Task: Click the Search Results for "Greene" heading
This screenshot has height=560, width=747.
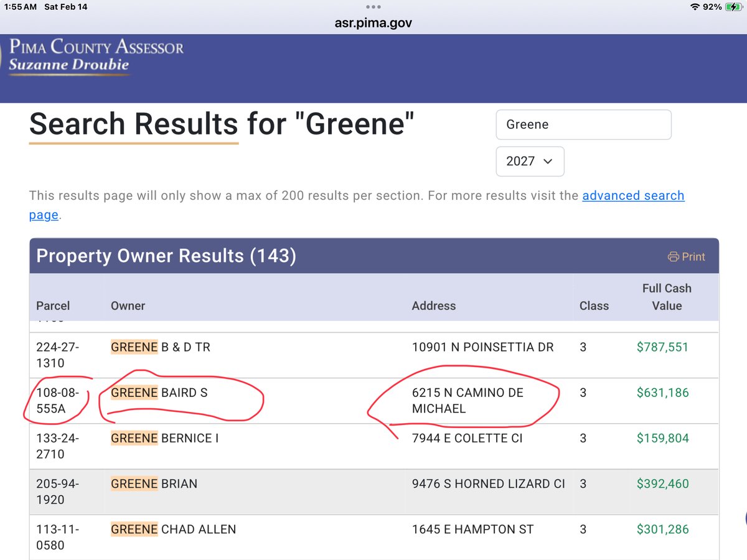Action: [x=222, y=124]
